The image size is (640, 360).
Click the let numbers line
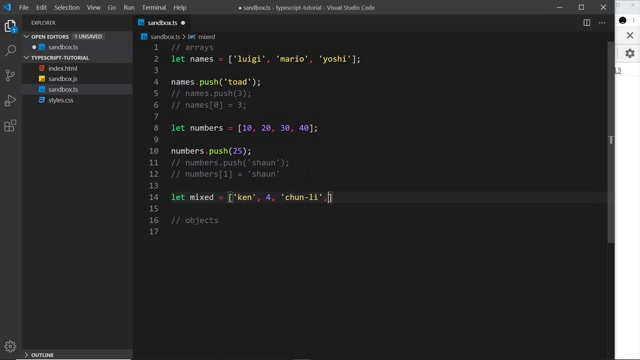[x=244, y=128]
